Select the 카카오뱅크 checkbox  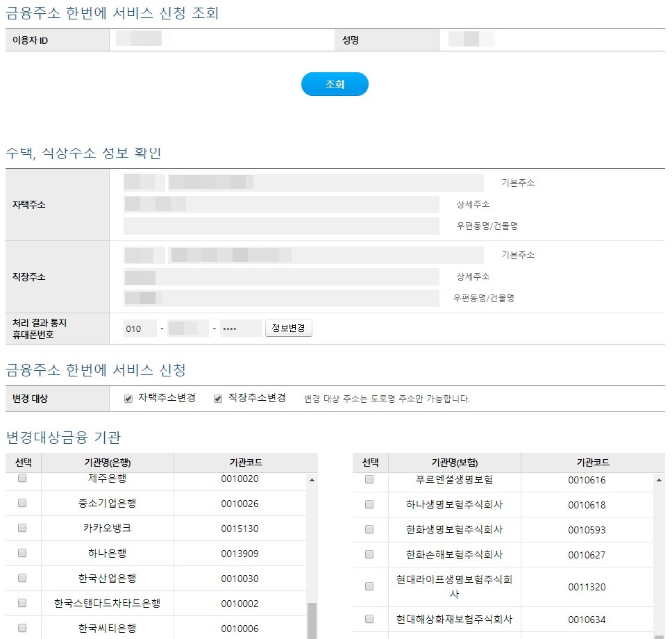pos(23,528)
